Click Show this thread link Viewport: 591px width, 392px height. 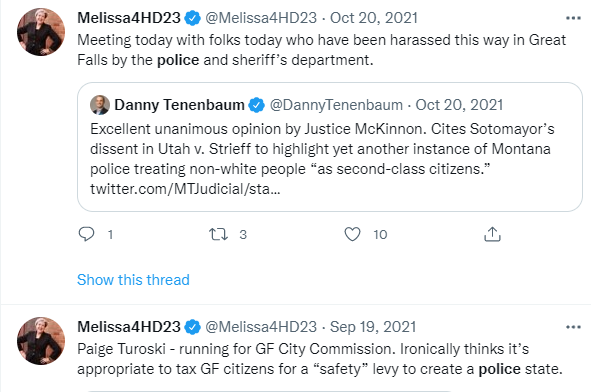(133, 280)
